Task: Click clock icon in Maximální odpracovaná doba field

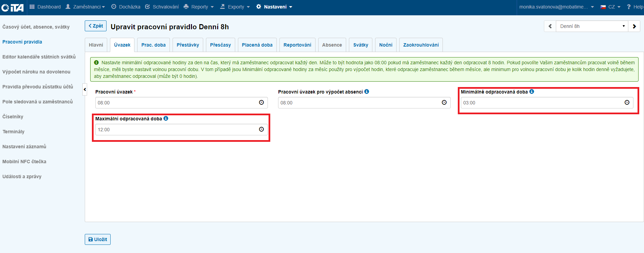Action: coord(261,129)
